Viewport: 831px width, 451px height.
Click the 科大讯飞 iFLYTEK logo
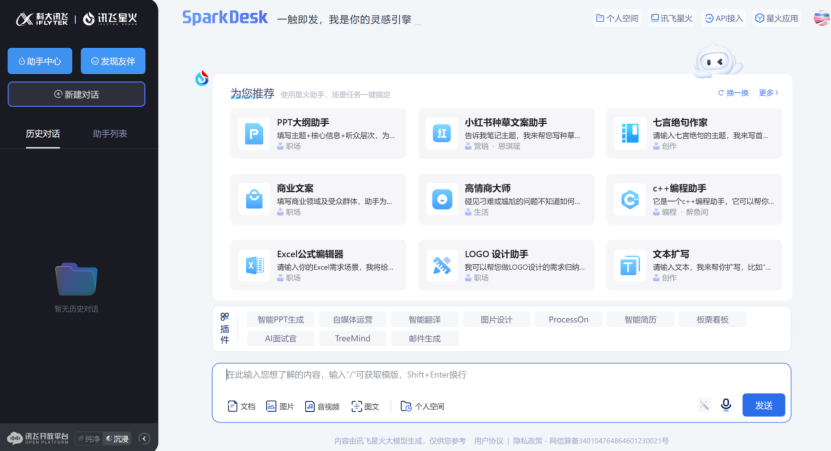click(x=42, y=19)
